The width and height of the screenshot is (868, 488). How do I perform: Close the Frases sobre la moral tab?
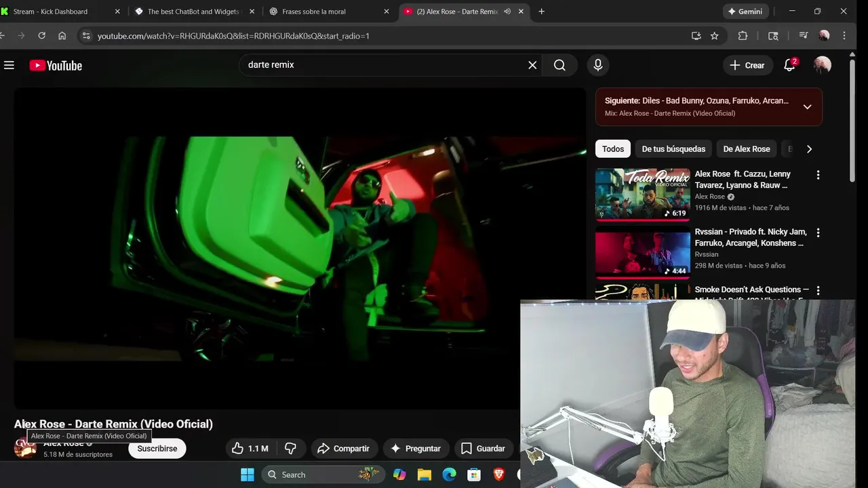[x=387, y=12]
